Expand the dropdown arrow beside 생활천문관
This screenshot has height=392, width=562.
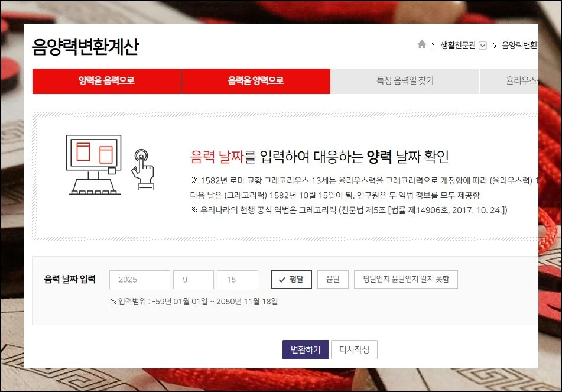click(x=483, y=46)
